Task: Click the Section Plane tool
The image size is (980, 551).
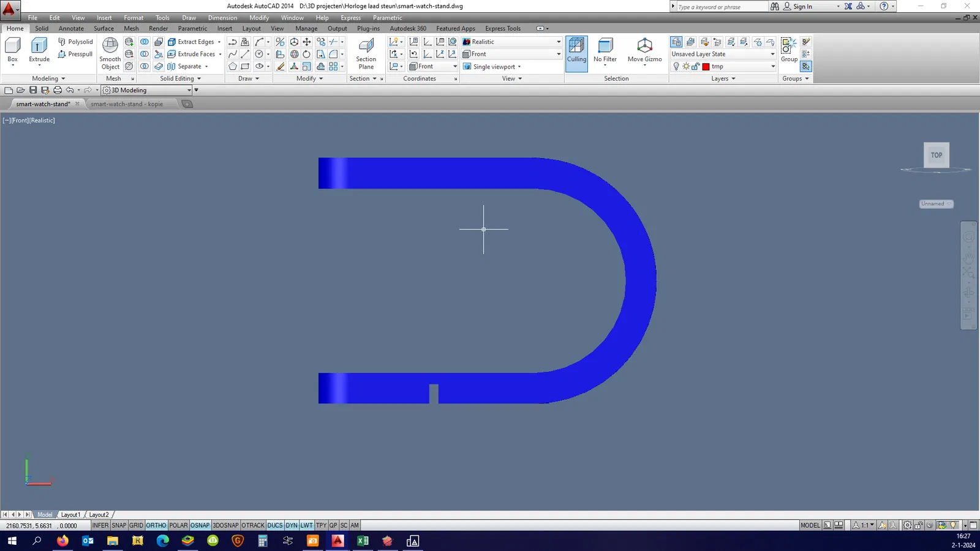Action: click(366, 52)
